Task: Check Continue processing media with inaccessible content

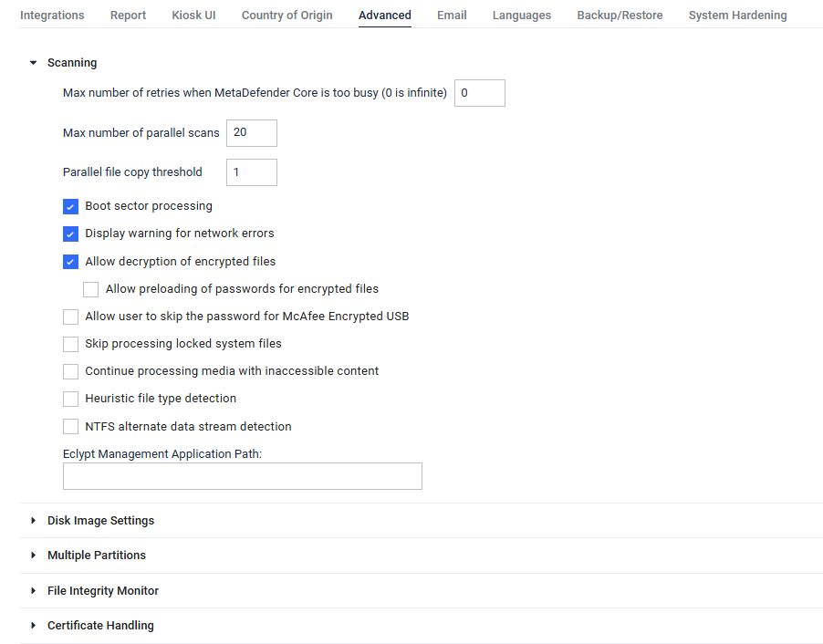Action: [70, 371]
